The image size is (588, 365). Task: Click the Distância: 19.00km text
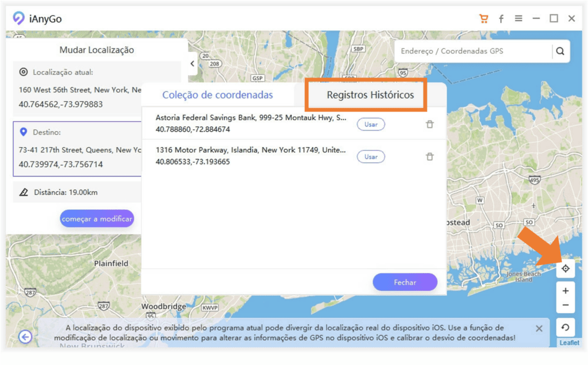[x=65, y=192]
